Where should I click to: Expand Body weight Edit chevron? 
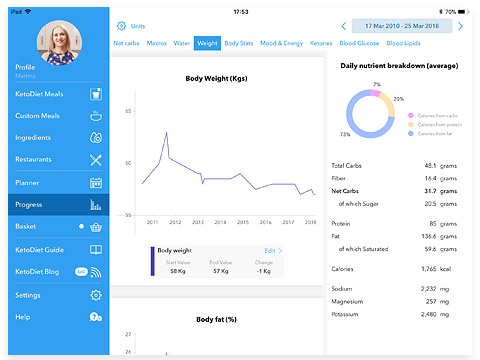[x=280, y=250]
